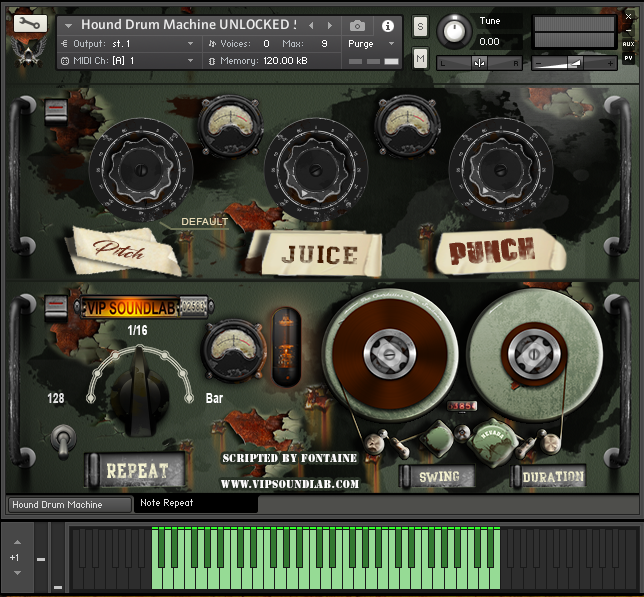Click the Pitch paper label

(x=123, y=250)
